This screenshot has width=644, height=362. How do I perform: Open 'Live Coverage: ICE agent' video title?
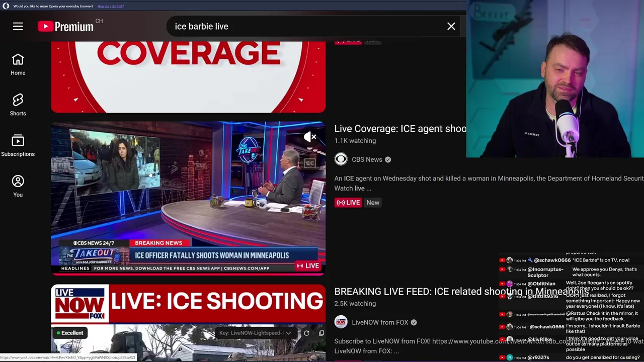click(x=400, y=129)
